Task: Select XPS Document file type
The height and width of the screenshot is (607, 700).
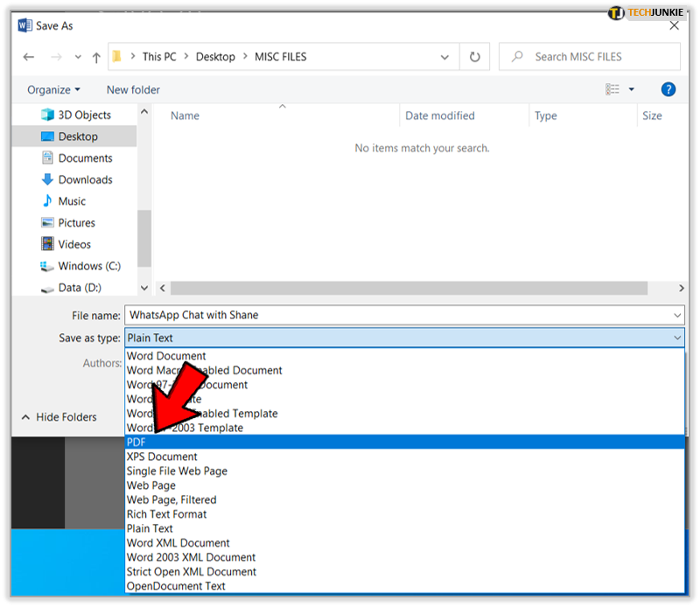Action: pyautogui.click(x=162, y=457)
